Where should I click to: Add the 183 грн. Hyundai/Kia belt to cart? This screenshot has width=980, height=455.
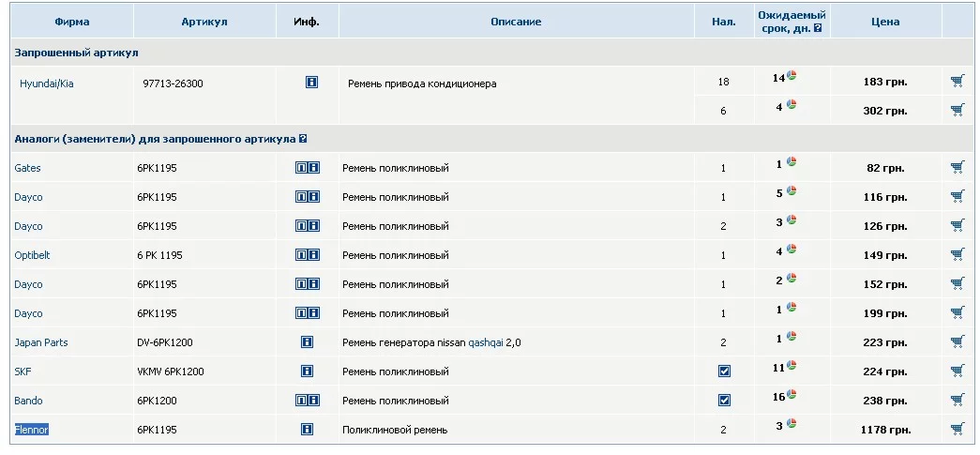tap(957, 81)
